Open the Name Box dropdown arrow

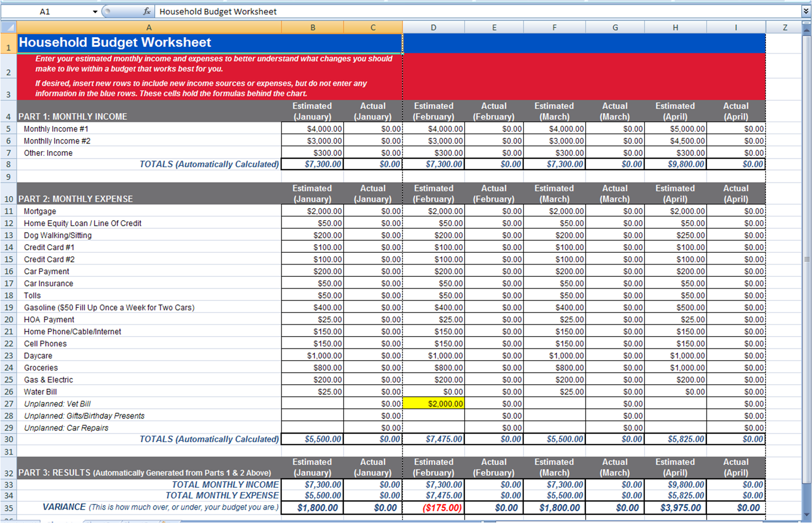pos(95,11)
